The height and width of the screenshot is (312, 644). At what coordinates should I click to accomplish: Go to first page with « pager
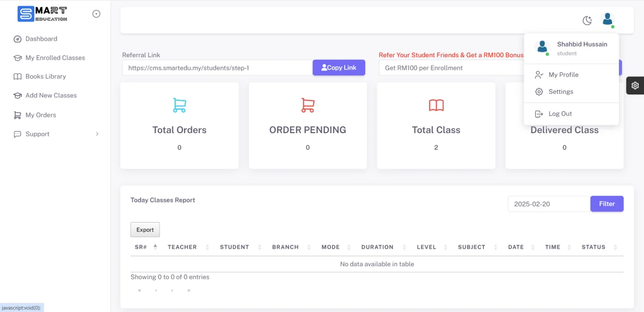tap(139, 290)
